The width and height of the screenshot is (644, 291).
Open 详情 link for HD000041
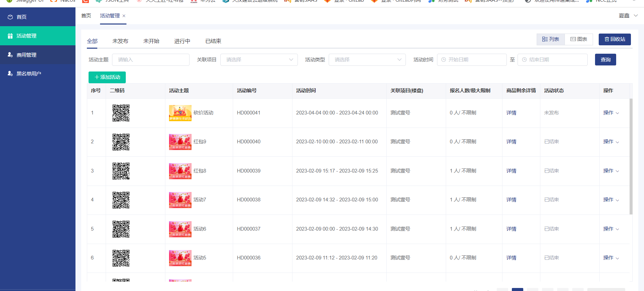click(x=511, y=113)
